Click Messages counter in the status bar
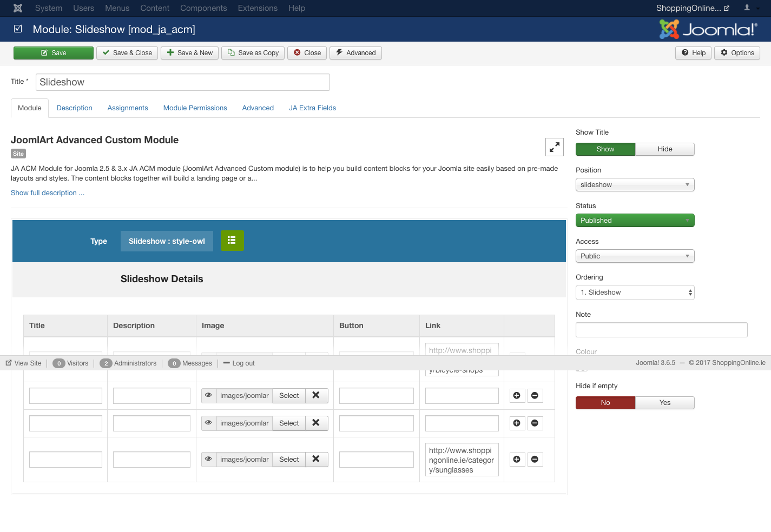Screen dimensions: 771x532 (x=190, y=363)
